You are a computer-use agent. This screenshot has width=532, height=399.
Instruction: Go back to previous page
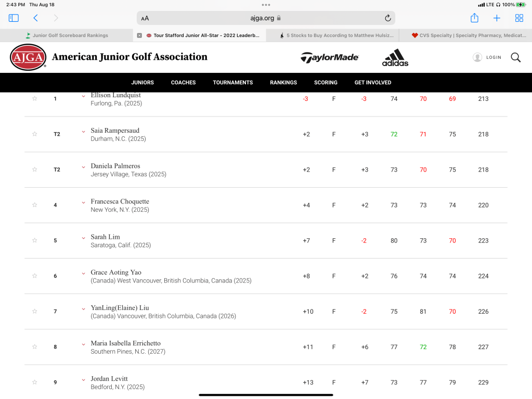pyautogui.click(x=35, y=18)
